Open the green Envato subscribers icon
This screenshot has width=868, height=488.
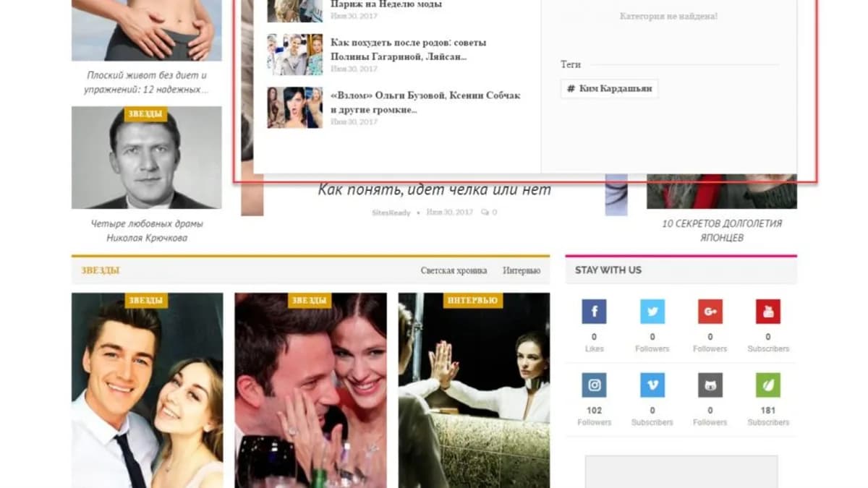pos(767,385)
